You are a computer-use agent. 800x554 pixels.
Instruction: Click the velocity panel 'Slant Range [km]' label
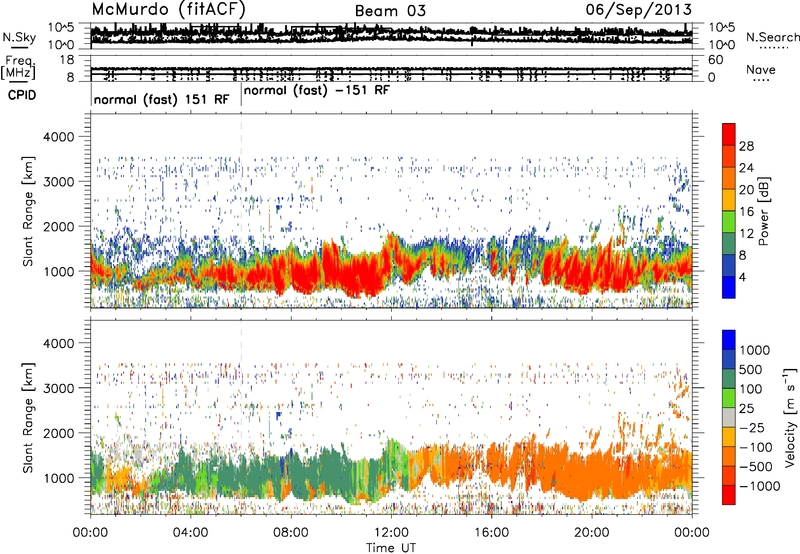(28, 417)
